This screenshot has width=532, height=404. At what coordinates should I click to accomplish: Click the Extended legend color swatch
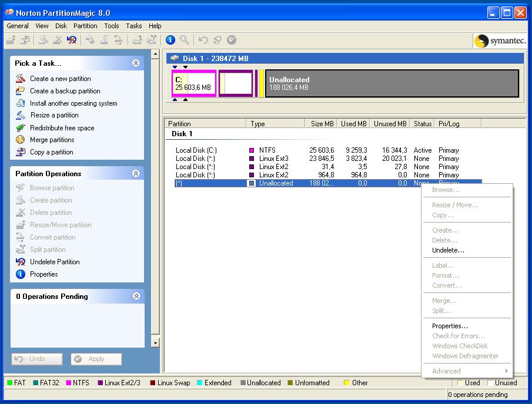[199, 383]
